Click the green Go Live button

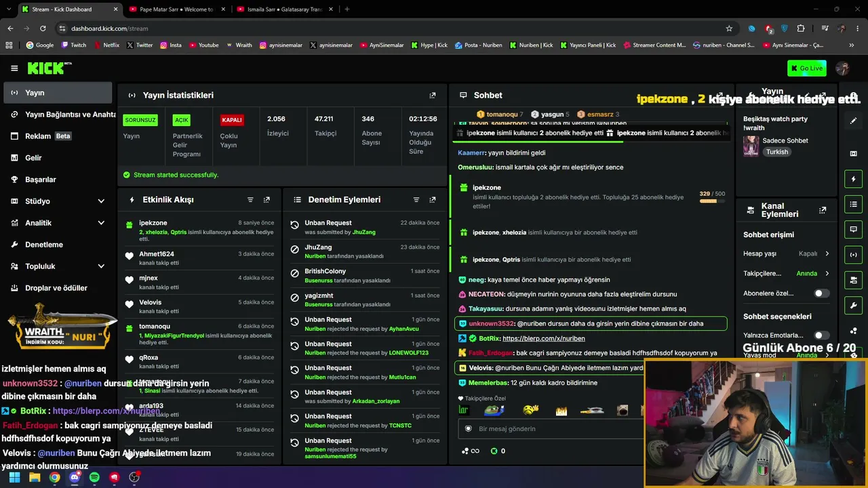(806, 68)
